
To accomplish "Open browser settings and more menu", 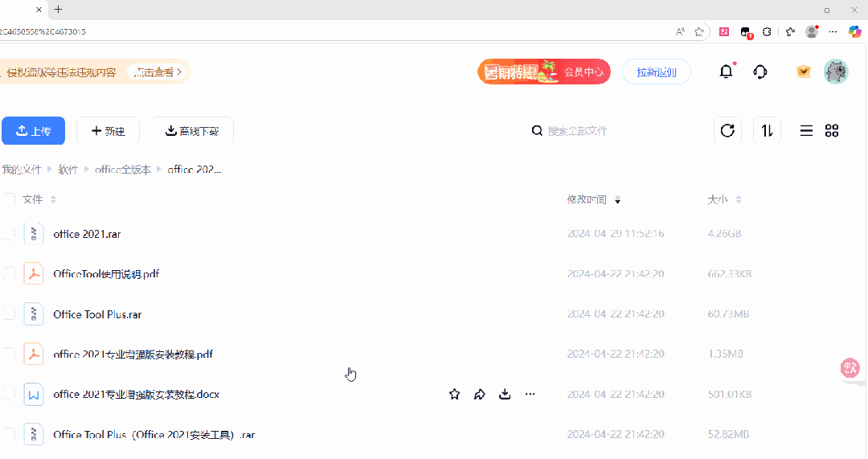I will pyautogui.click(x=833, y=31).
